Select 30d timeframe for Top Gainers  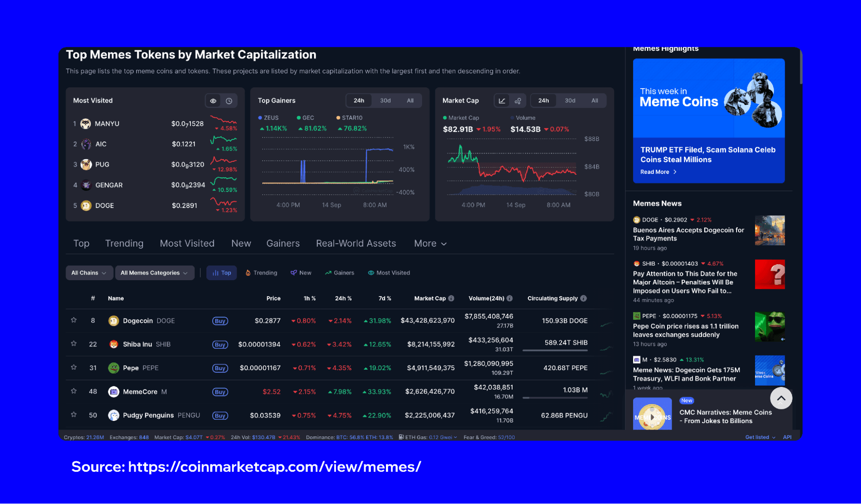coord(385,100)
